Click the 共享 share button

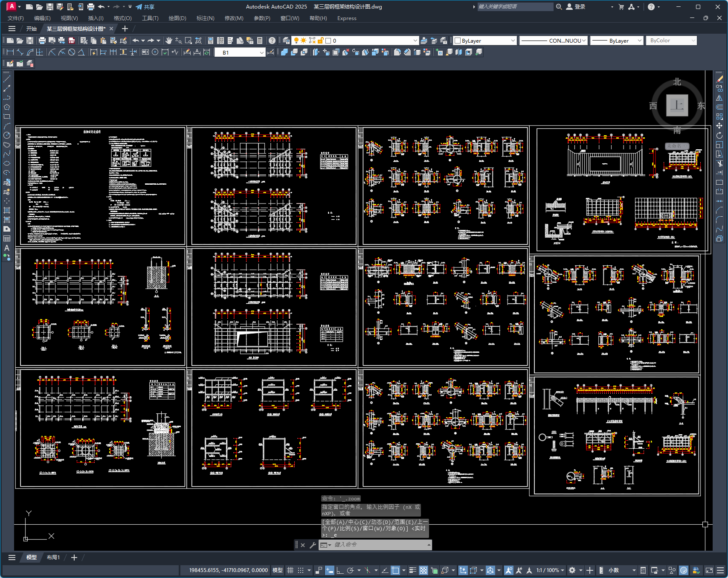(145, 7)
